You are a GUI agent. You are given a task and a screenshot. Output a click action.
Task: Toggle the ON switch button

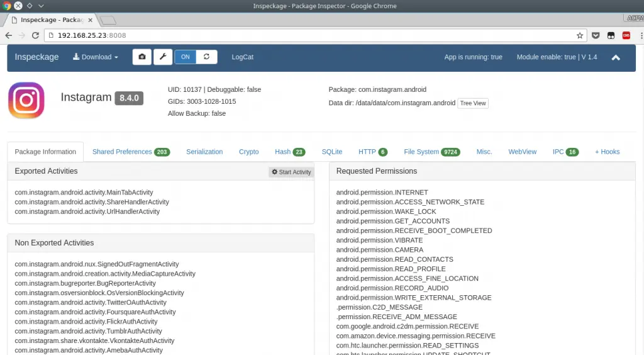[x=186, y=57]
